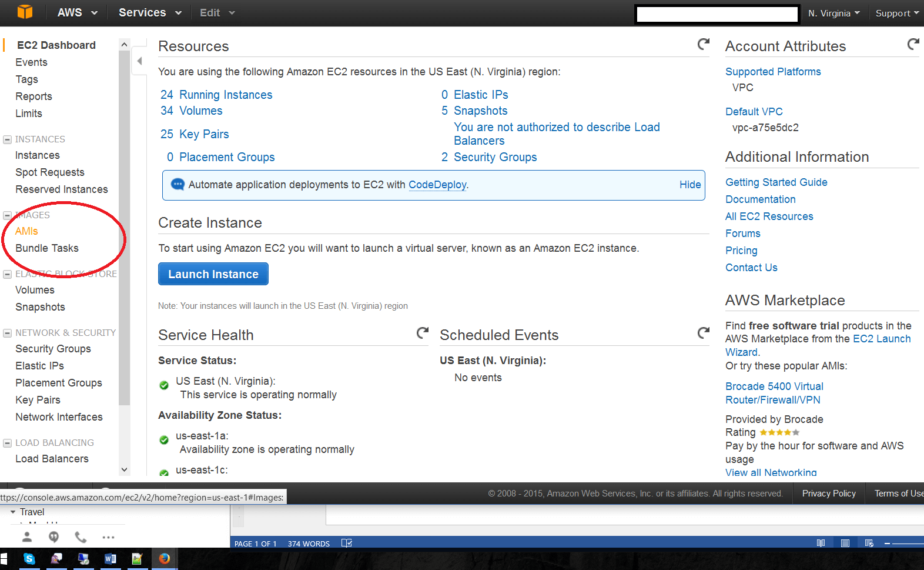This screenshot has width=924, height=570.
Task: Click the Word proofing icon in status bar
Action: point(347,543)
